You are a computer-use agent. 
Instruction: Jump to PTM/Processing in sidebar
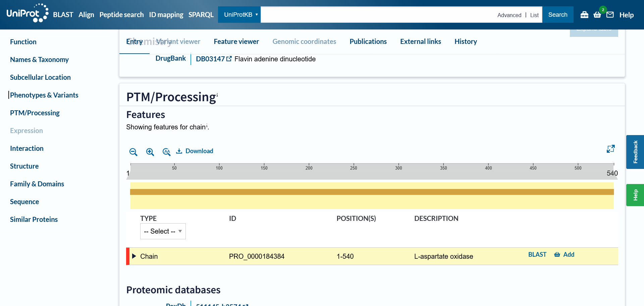coord(35,113)
